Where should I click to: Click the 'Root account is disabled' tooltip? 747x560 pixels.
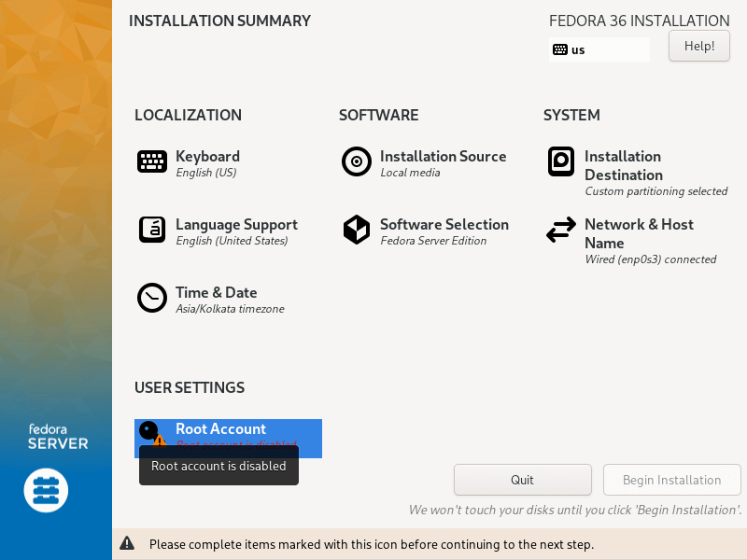coord(218,466)
